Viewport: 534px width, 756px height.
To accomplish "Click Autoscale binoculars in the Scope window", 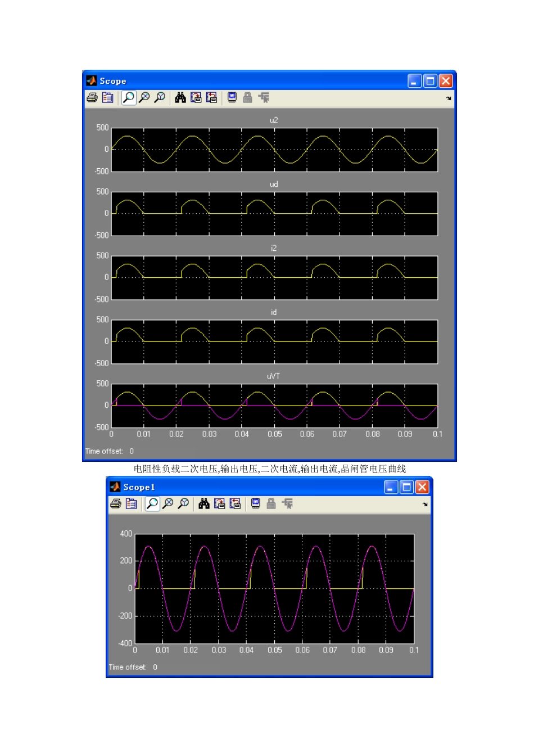I will pyautogui.click(x=180, y=98).
